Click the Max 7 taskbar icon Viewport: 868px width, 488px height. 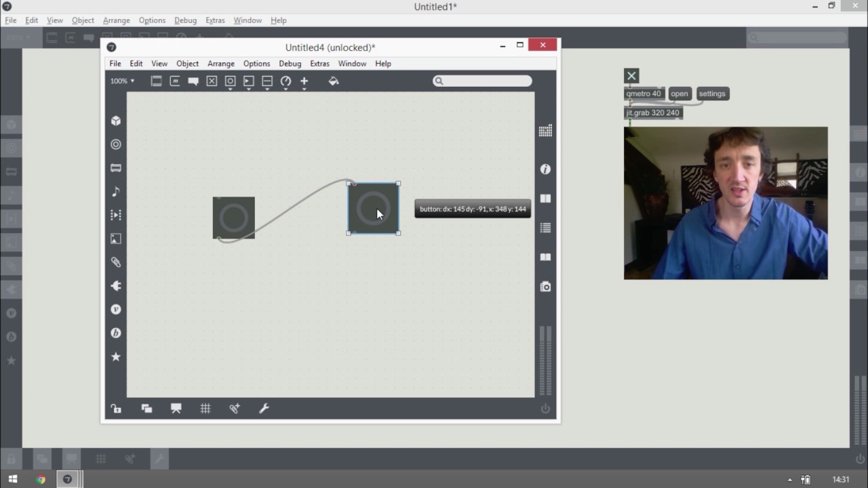coord(68,479)
